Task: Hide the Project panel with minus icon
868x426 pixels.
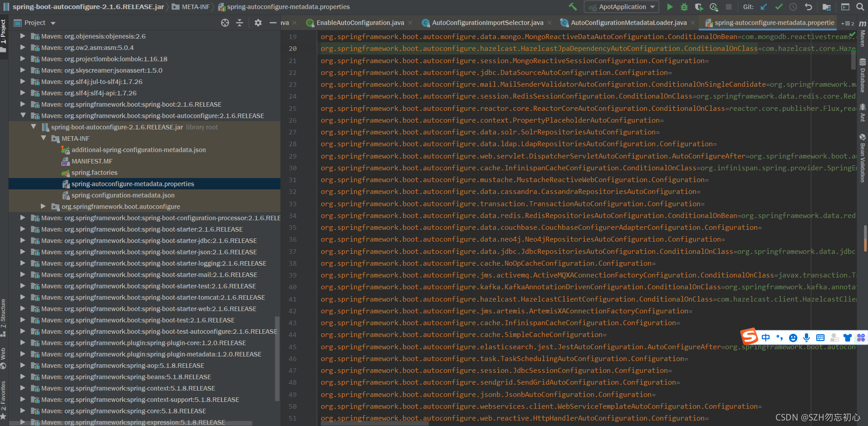Action: pos(273,23)
